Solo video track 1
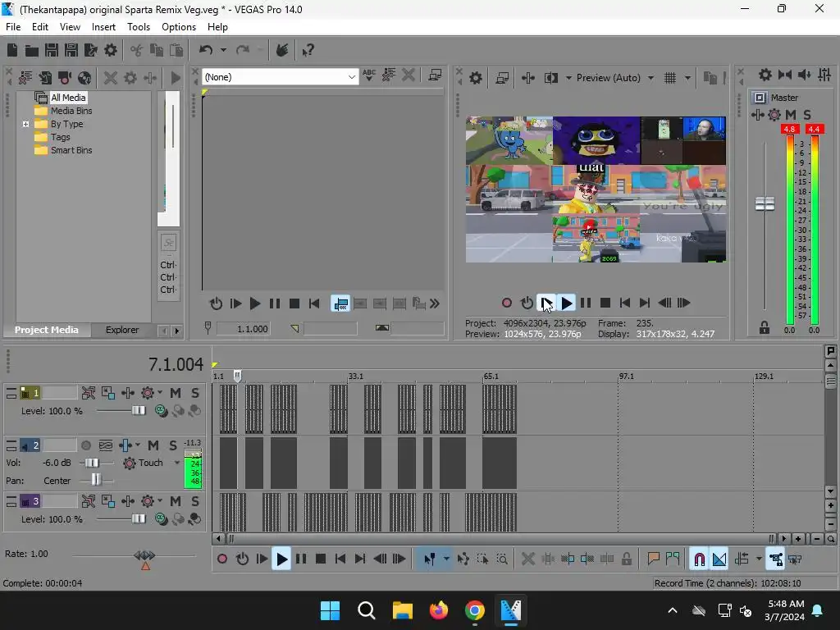840x630 pixels. [195, 393]
